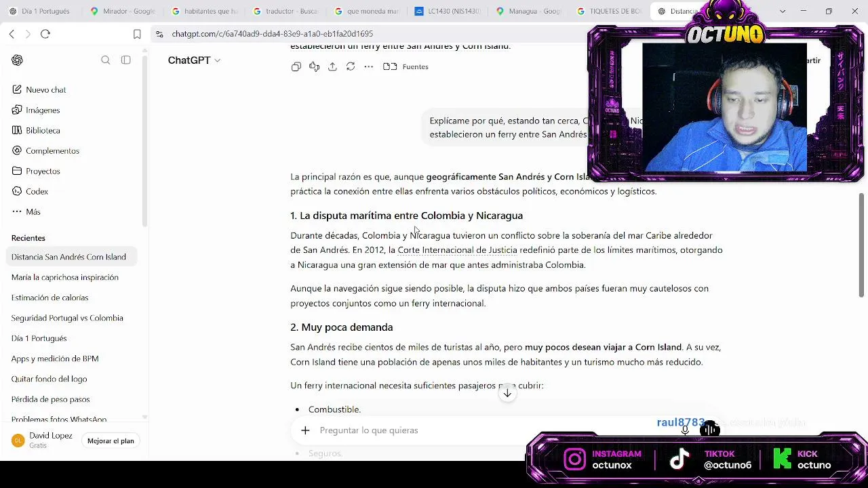Reload the ChatGPT page
The height and width of the screenshot is (488, 868).
(45, 34)
